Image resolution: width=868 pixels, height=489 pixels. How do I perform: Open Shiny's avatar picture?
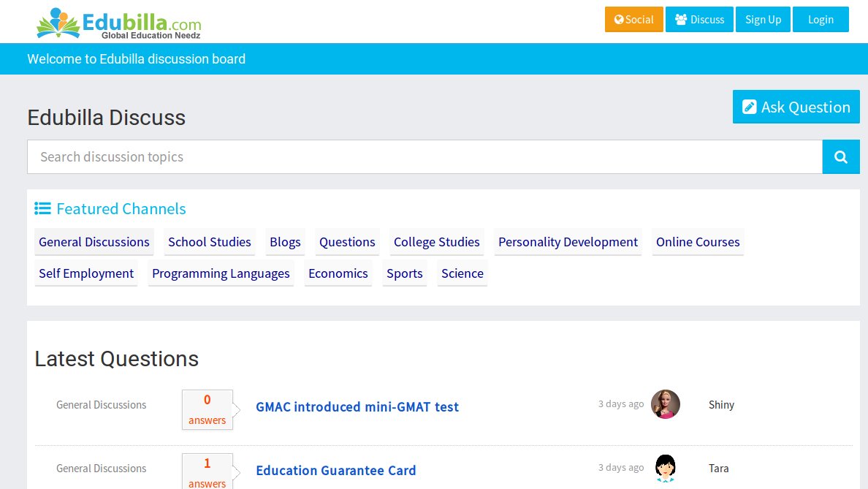pyautogui.click(x=665, y=404)
